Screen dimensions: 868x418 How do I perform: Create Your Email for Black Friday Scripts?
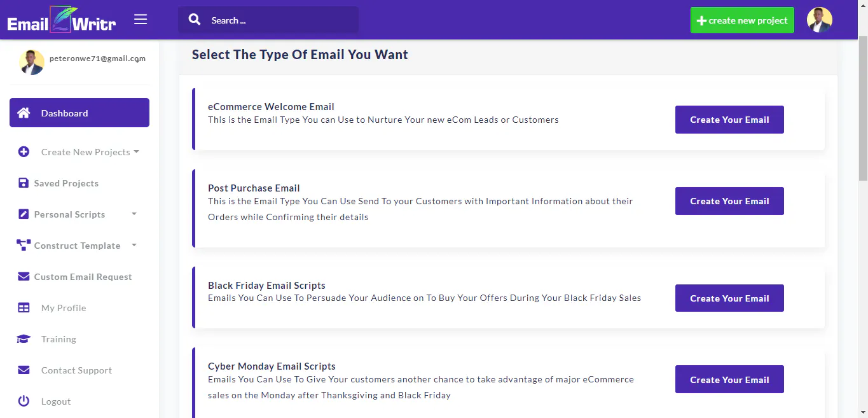729,298
